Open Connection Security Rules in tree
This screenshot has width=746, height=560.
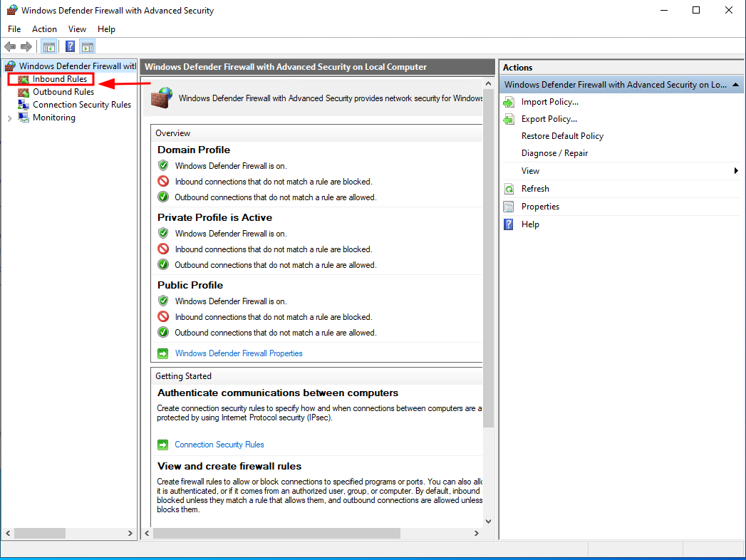[81, 105]
